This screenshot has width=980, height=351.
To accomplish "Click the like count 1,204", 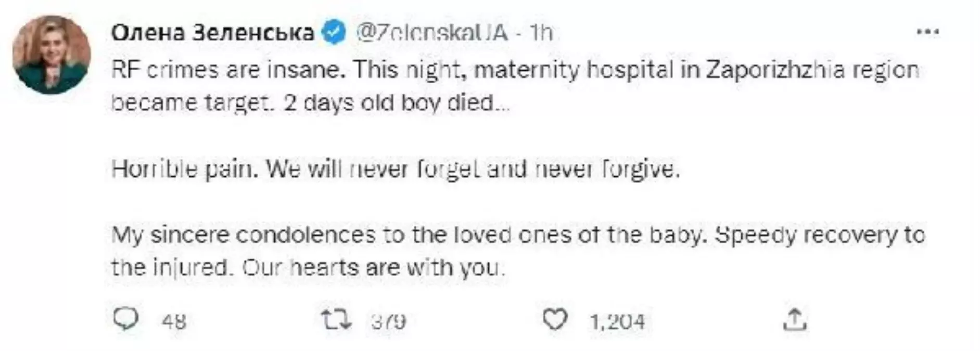I will point(617,321).
